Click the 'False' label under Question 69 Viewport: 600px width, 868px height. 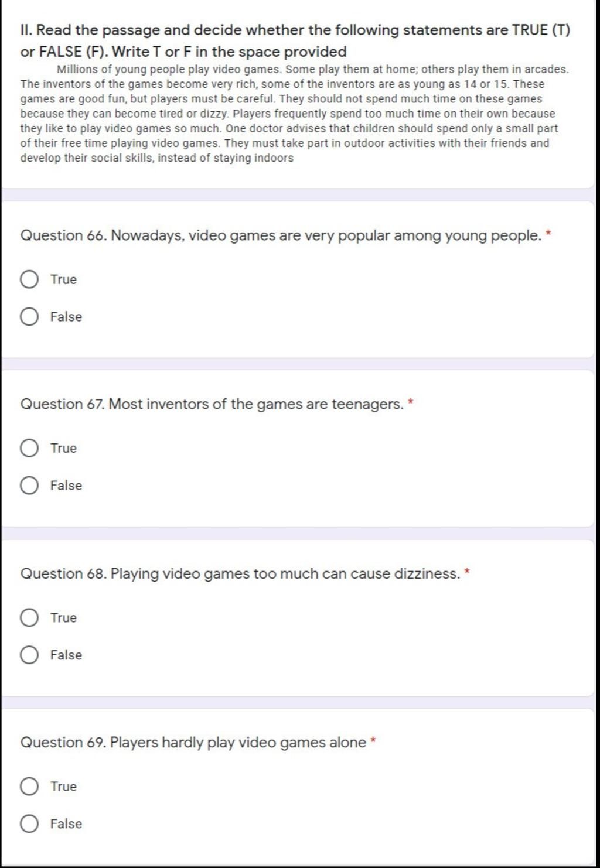[x=66, y=823]
